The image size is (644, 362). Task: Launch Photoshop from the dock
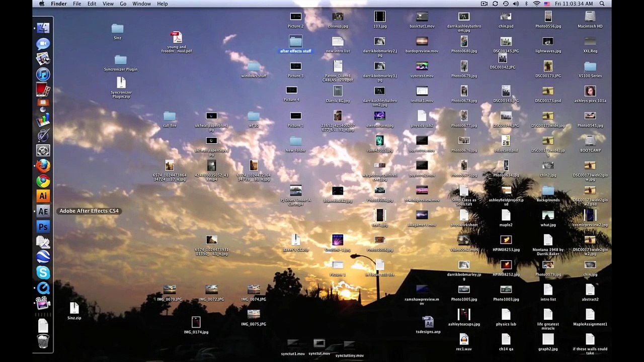tap(43, 227)
